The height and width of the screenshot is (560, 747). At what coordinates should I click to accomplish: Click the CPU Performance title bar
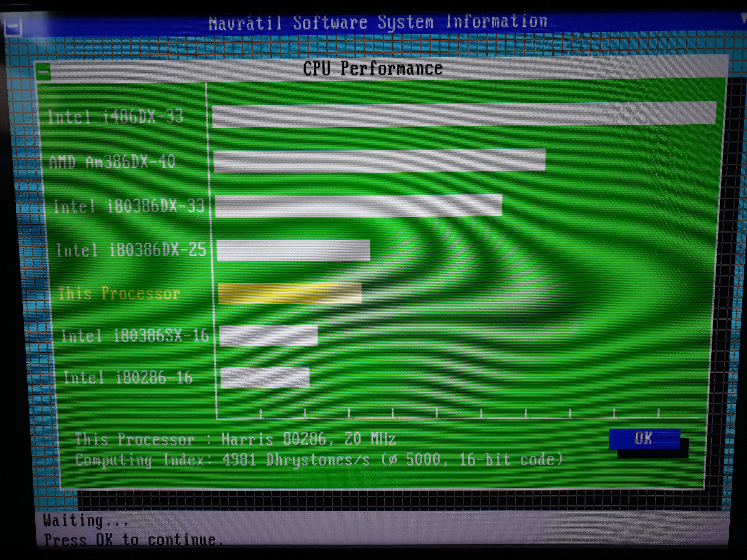coord(373,69)
